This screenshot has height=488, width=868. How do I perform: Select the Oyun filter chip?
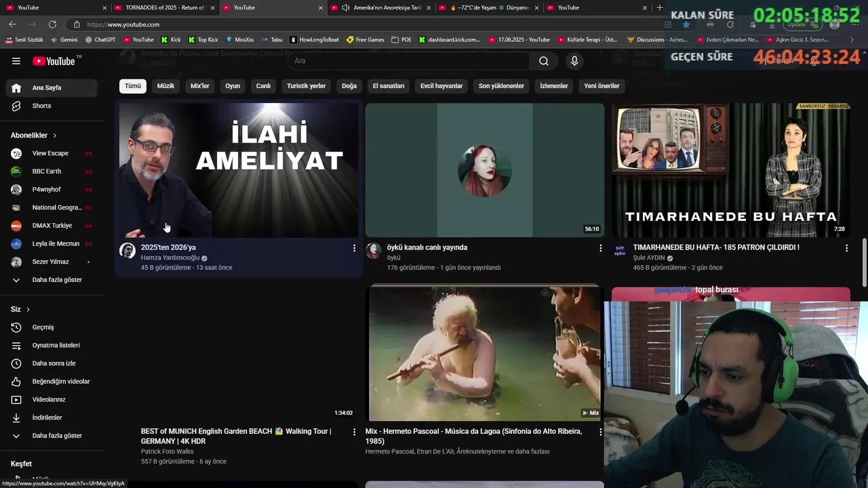[x=233, y=86]
